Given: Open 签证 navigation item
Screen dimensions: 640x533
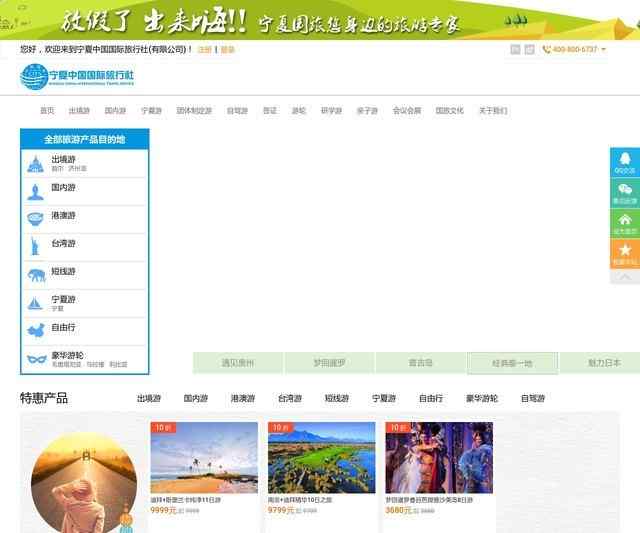Looking at the screenshot, I should click(x=270, y=111).
